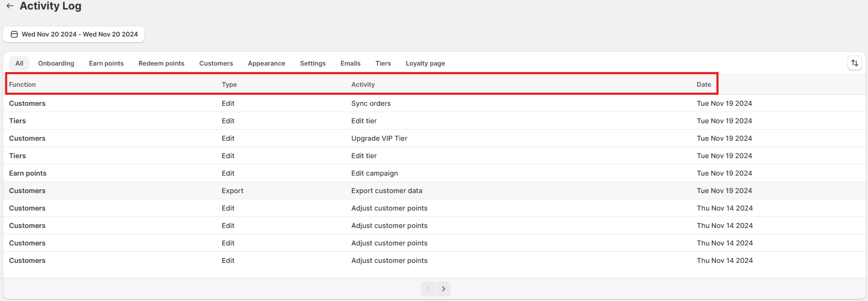Click the Date column header
This screenshot has height=301, width=868.
point(704,85)
